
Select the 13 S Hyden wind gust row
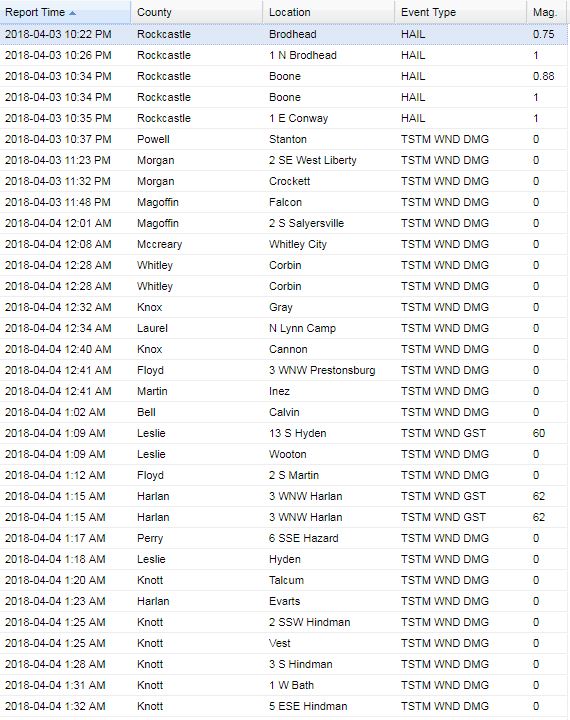[x=284, y=433]
